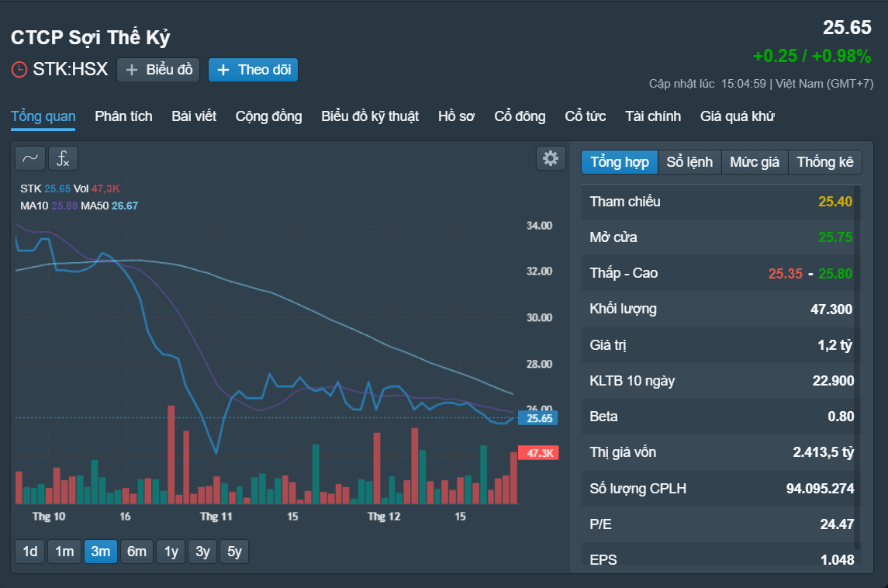Choose the 5y chart range
Viewport: 888px width, 588px height.
[234, 552]
